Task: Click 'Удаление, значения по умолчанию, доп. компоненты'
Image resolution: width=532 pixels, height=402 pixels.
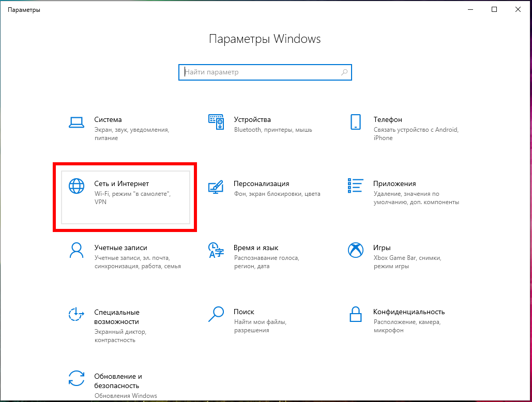Action: click(416, 198)
